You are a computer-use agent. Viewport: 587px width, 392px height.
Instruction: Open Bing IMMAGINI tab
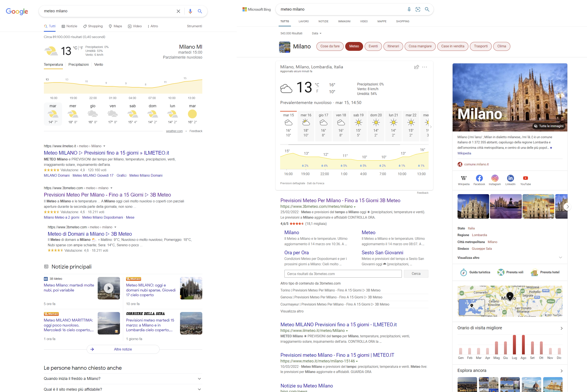point(344,21)
